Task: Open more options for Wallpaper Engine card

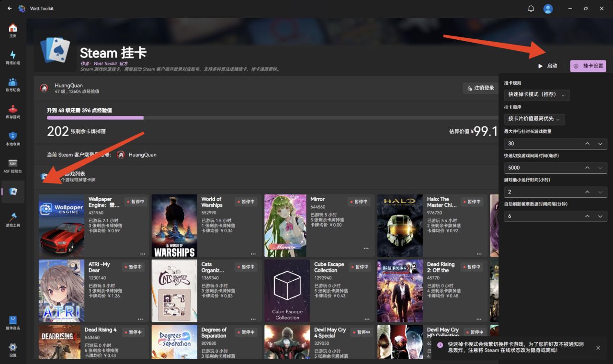Action: pos(143,254)
